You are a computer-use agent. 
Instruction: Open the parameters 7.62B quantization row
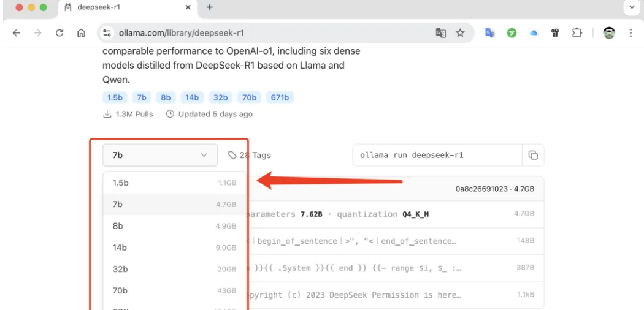396,214
